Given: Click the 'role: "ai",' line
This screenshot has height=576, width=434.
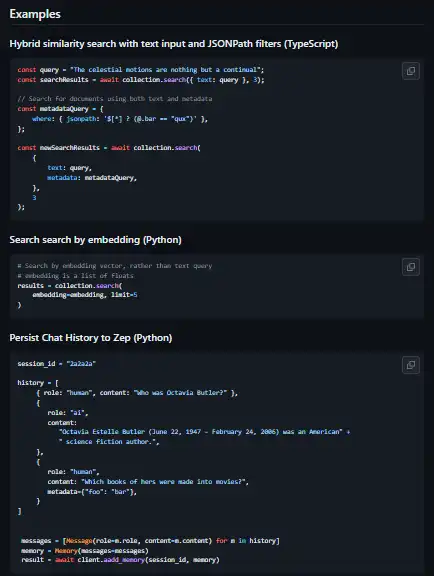Looking at the screenshot, I should tap(68, 413).
